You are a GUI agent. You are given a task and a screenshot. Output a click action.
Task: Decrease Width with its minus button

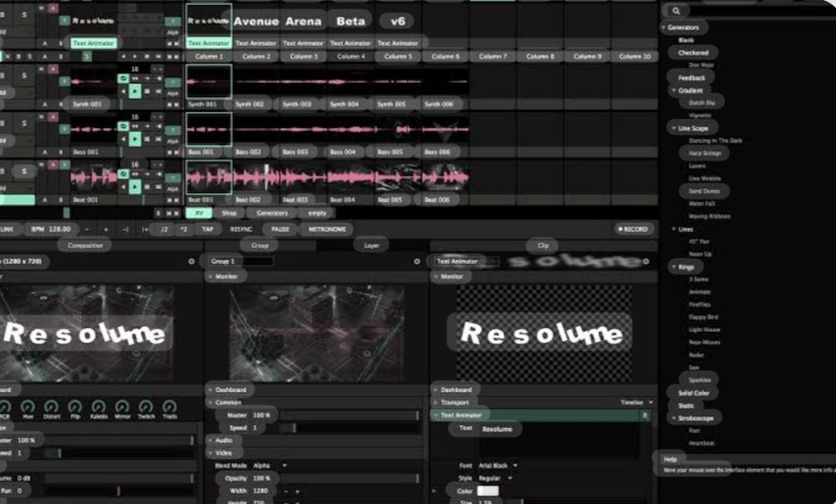[x=286, y=491]
